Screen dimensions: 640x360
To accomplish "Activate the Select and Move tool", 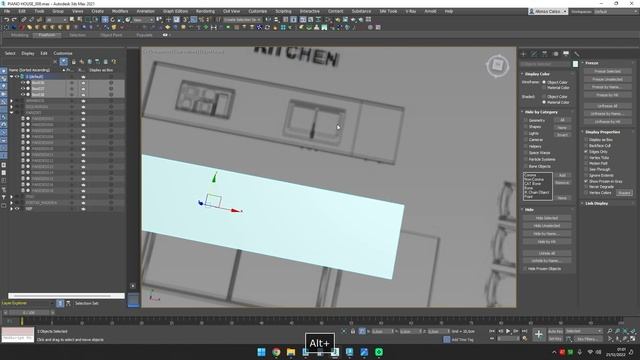I will 105,20.
